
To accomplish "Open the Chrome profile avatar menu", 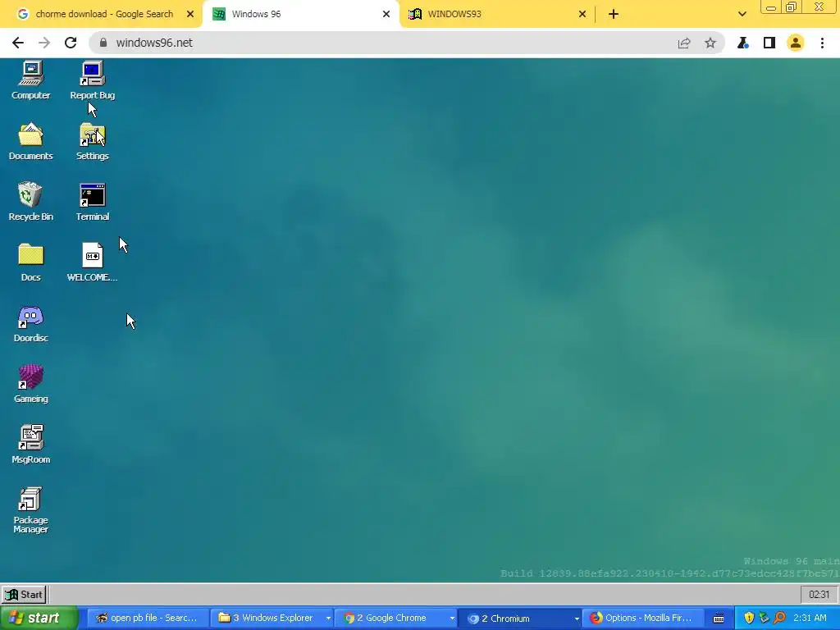I will pos(796,43).
